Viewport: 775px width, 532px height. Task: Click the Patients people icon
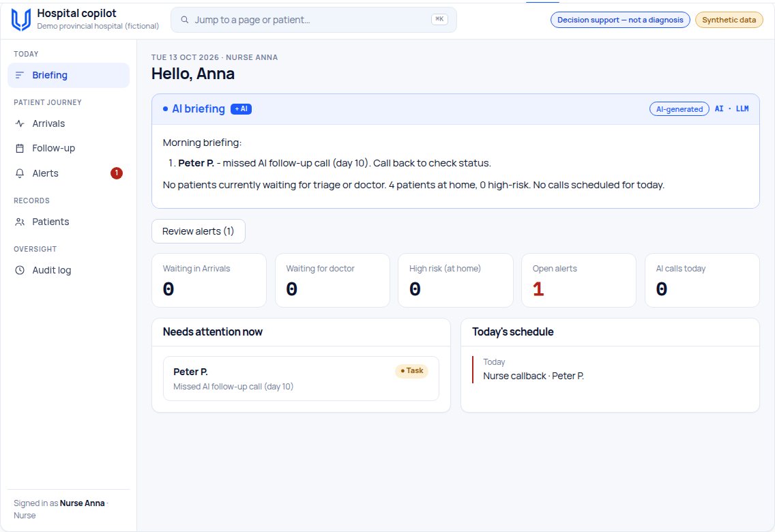20,222
